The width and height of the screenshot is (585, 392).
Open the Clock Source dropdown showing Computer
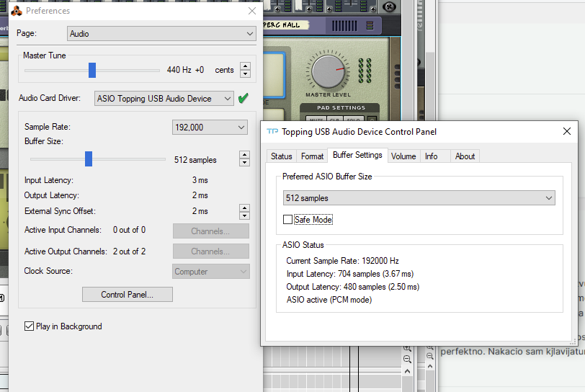coord(211,272)
